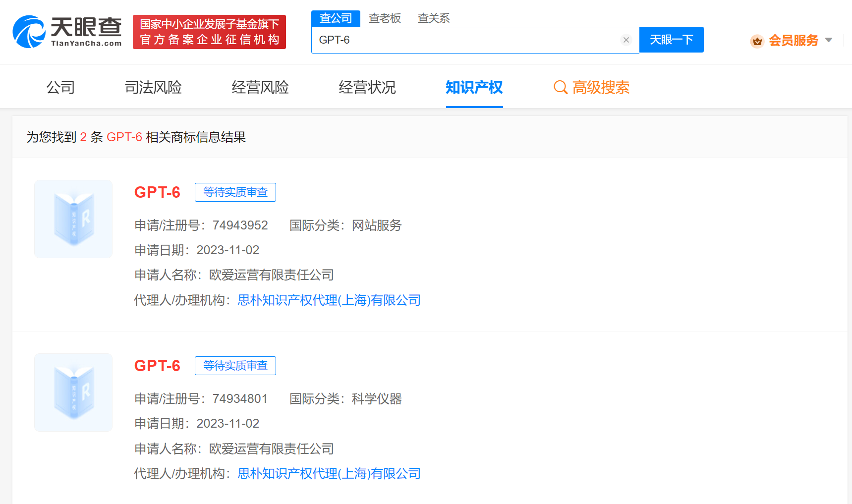This screenshot has width=852, height=504.
Task: Click the TianYanCha logo
Action: 67,32
